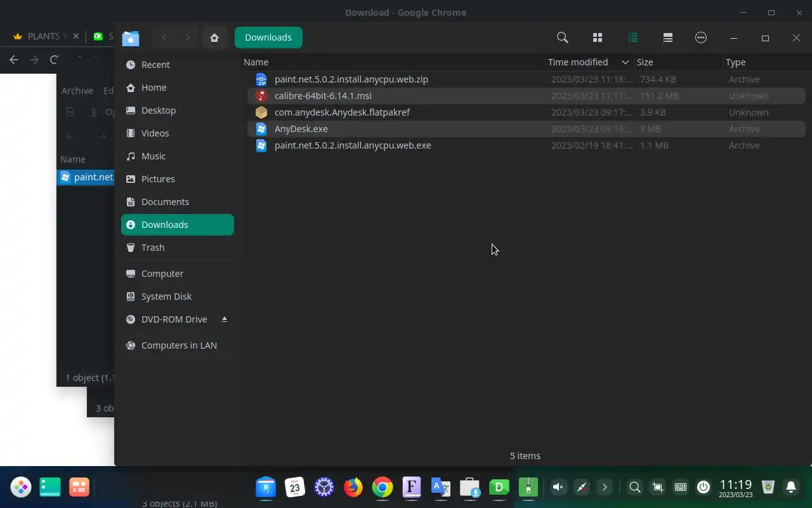
Task: Open Pictures folder in sidebar
Action: point(177,179)
